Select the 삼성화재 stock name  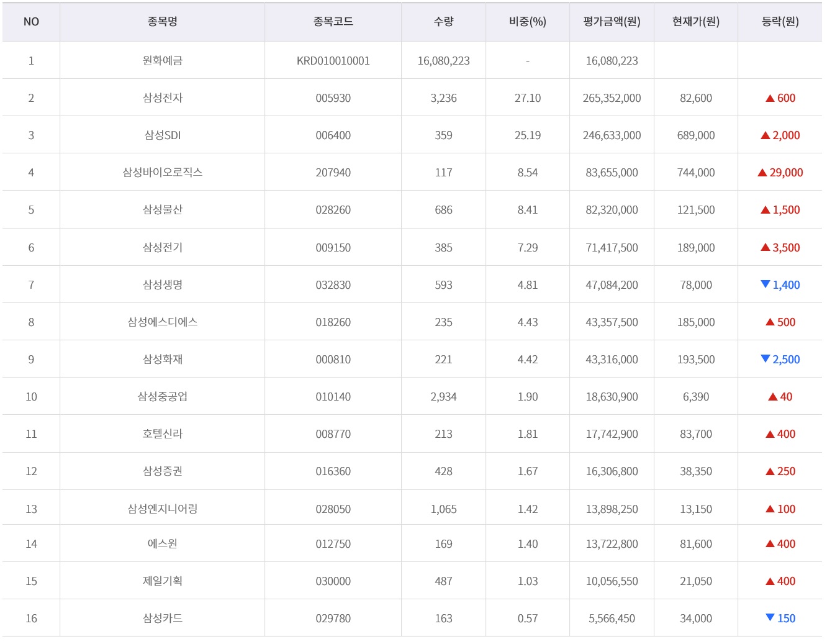(162, 359)
